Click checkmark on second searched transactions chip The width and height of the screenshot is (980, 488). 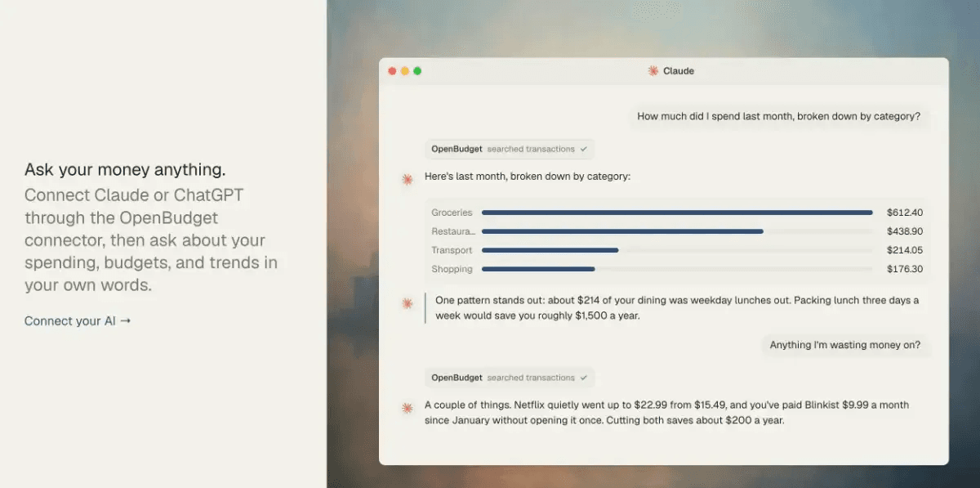tap(583, 378)
